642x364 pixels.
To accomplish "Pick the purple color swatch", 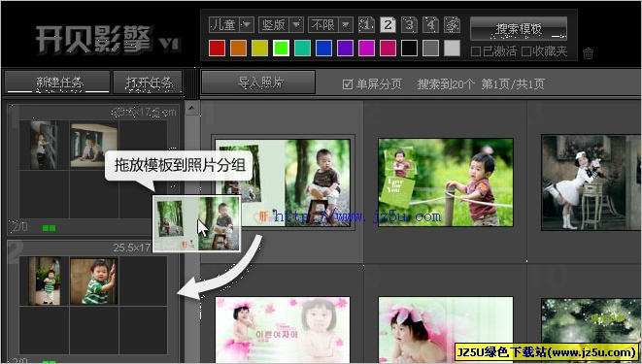I will pos(345,49).
